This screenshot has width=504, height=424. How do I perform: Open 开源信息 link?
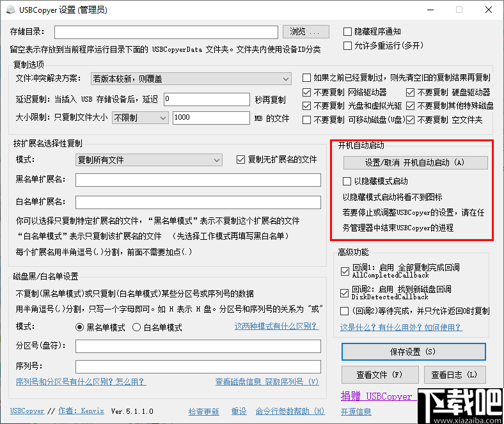click(356, 412)
